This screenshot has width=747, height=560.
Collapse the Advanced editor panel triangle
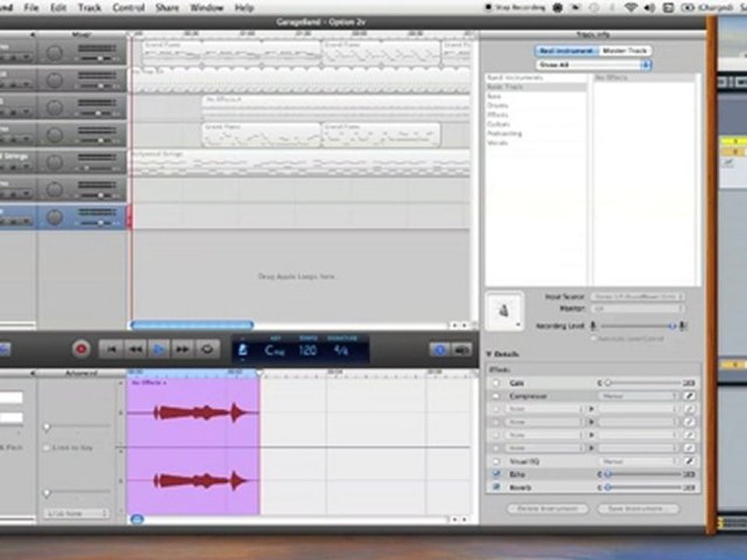[x=33, y=373]
